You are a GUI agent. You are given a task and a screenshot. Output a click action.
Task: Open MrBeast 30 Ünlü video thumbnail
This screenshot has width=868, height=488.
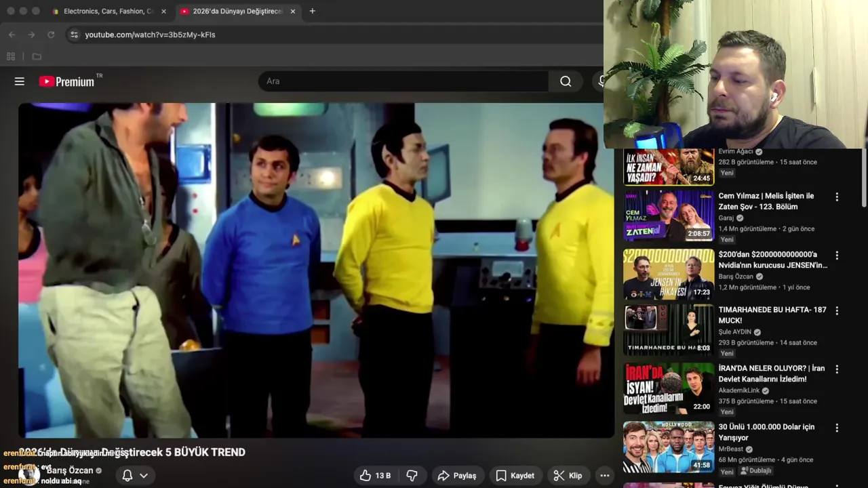(x=669, y=447)
